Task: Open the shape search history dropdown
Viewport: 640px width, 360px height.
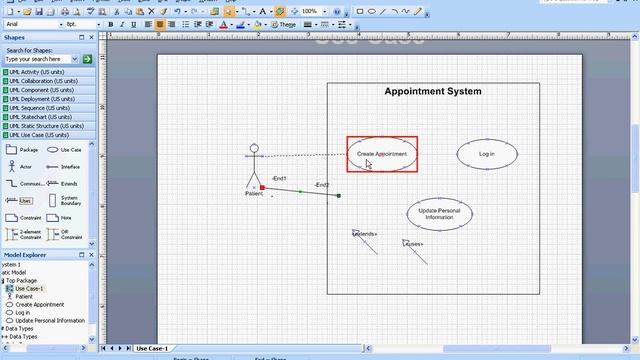Action: click(75, 59)
